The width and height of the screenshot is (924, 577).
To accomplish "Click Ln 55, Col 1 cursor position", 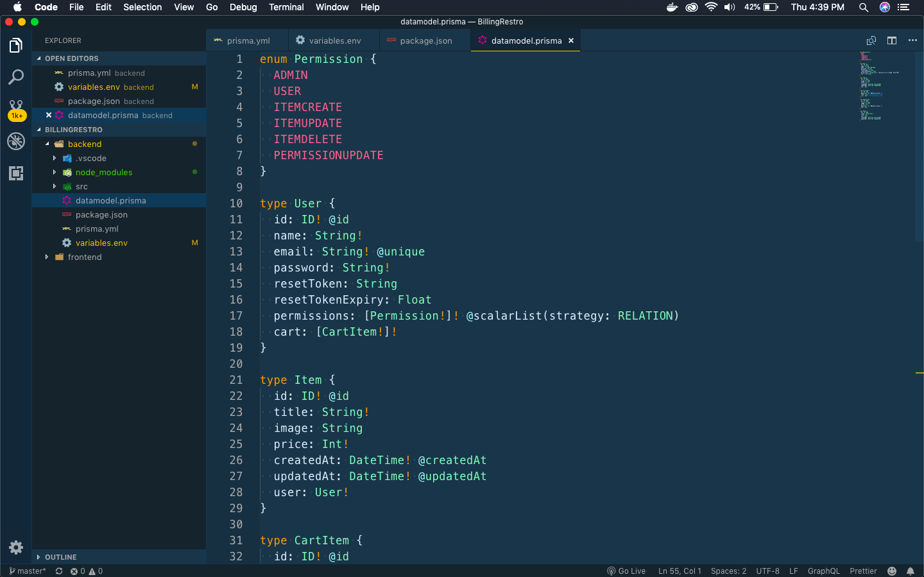I will (680, 571).
